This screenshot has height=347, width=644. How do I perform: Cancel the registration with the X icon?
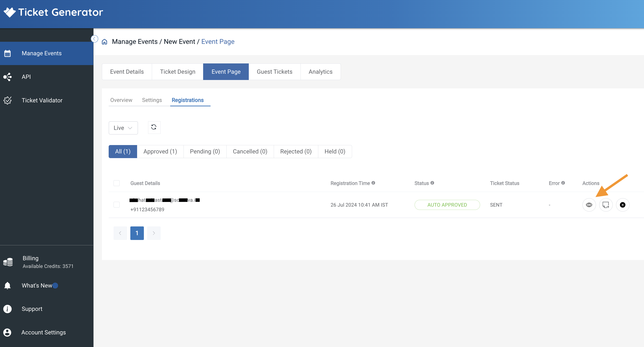623,205
